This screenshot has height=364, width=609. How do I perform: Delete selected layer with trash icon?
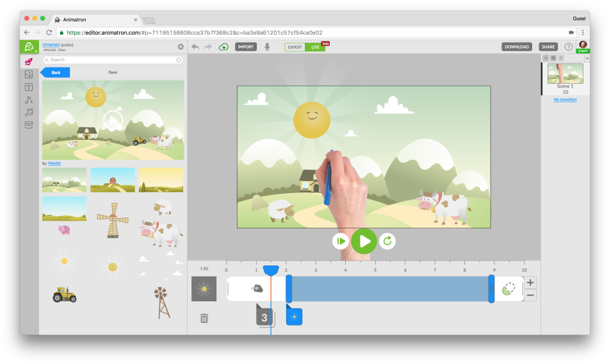coord(204,318)
